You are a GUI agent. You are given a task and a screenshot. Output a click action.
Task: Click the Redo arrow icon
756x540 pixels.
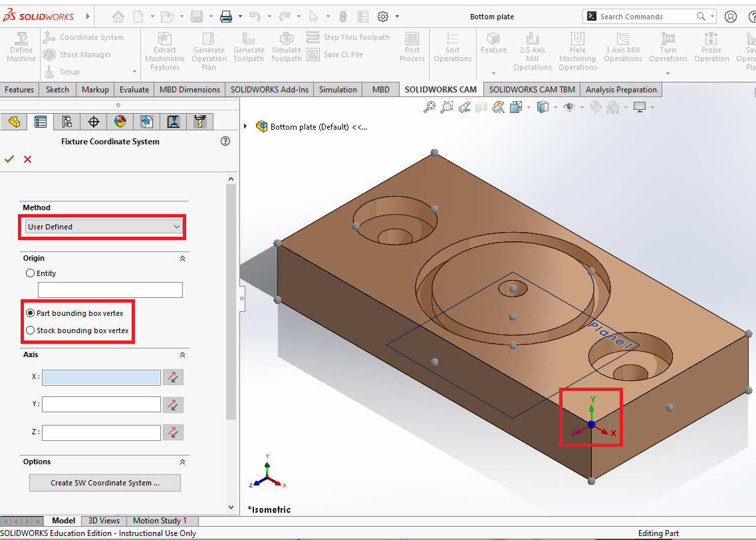tap(285, 17)
